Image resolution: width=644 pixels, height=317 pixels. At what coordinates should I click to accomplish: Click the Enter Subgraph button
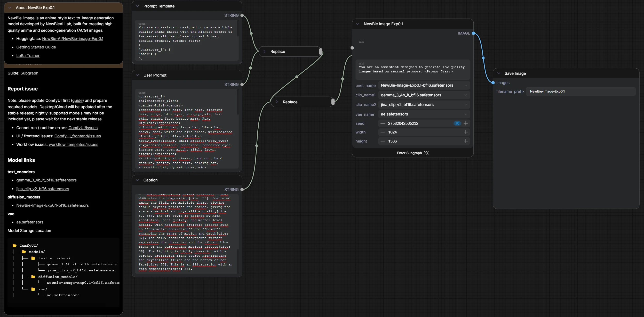[412, 153]
